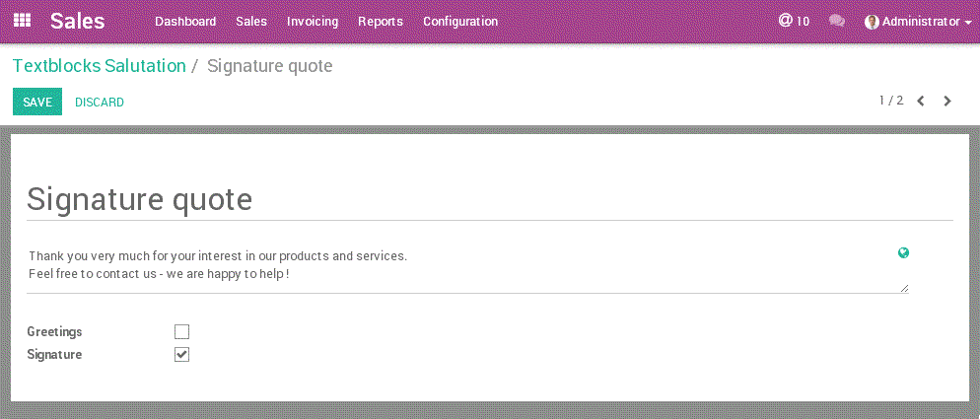980x419 pixels.
Task: Click the Administrator avatar picture
Action: (872, 22)
